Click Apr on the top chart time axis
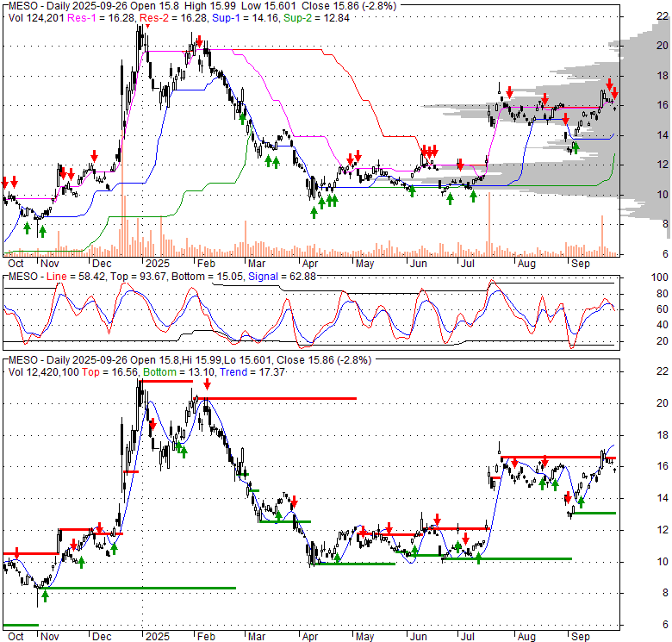672x642 pixels. tap(309, 263)
